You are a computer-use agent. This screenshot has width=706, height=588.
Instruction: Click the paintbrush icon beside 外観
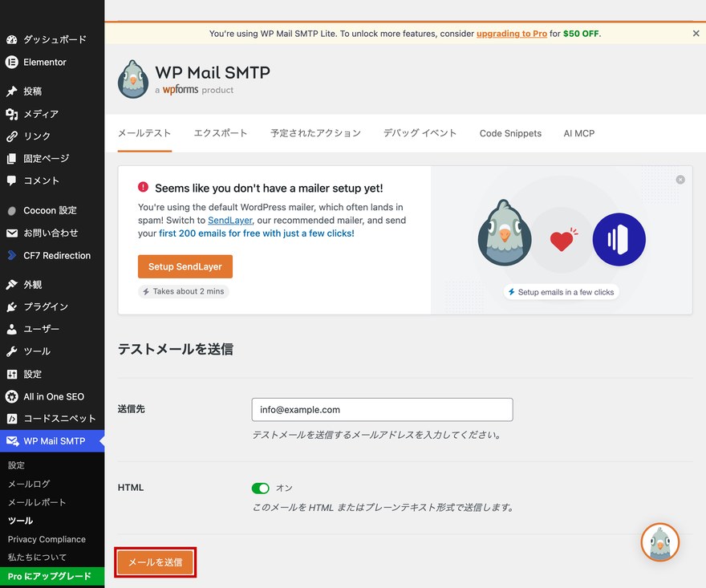12,285
